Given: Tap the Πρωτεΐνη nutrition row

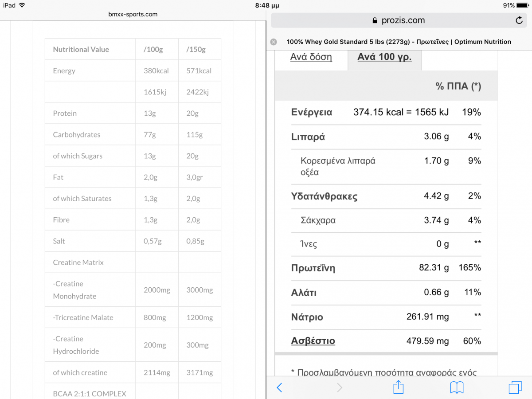Looking at the screenshot, I should [x=386, y=268].
